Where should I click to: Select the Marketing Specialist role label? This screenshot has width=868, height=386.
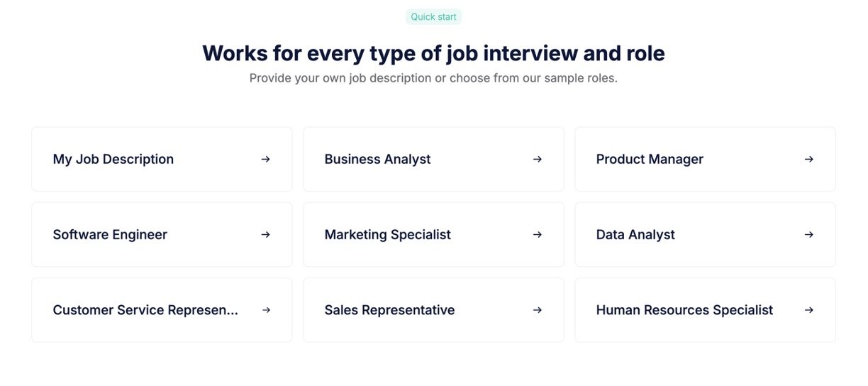pyautogui.click(x=387, y=235)
